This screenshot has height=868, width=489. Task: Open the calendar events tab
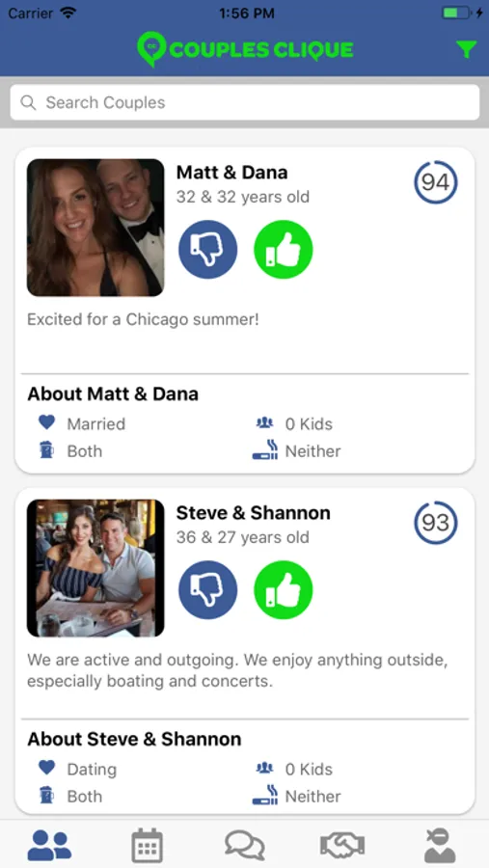[147, 845]
